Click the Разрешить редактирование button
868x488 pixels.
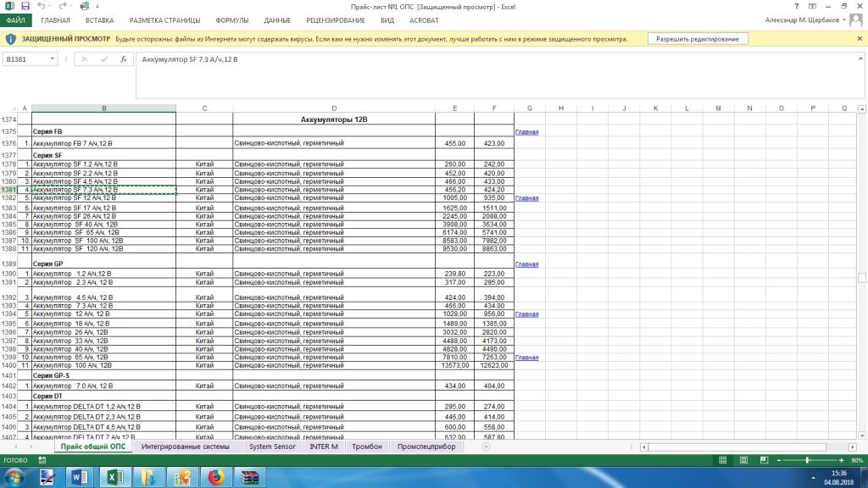pyautogui.click(x=698, y=39)
